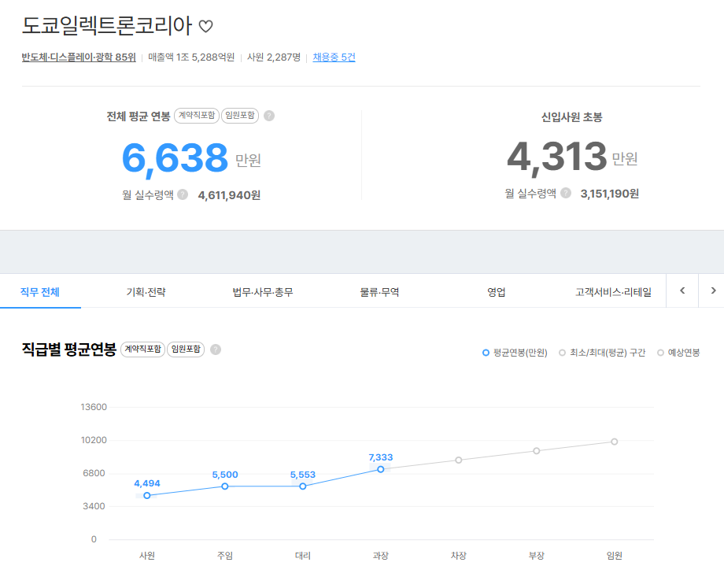Switch to the 기획·전략 tab
The width and height of the screenshot is (724, 588).
146,292
